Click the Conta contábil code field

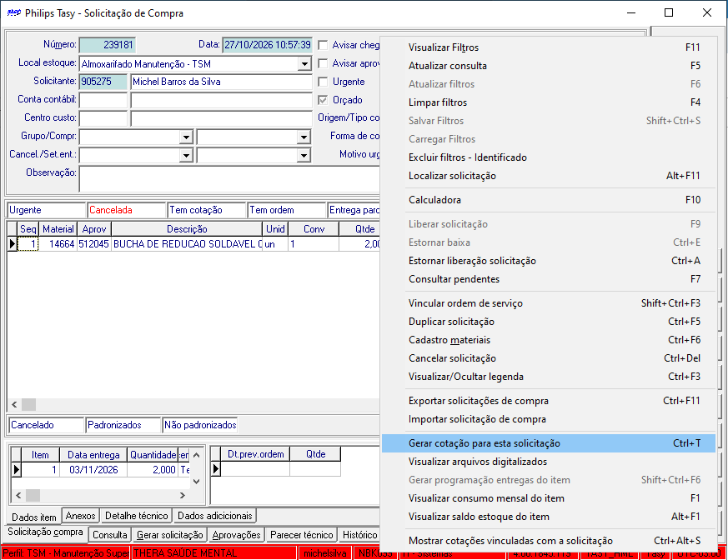tap(103, 100)
